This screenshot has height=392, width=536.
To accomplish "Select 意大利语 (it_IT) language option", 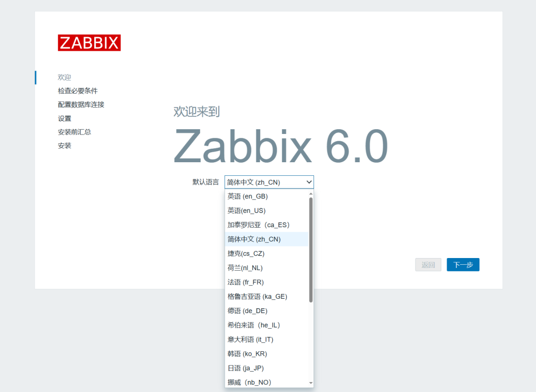I will [x=266, y=340].
